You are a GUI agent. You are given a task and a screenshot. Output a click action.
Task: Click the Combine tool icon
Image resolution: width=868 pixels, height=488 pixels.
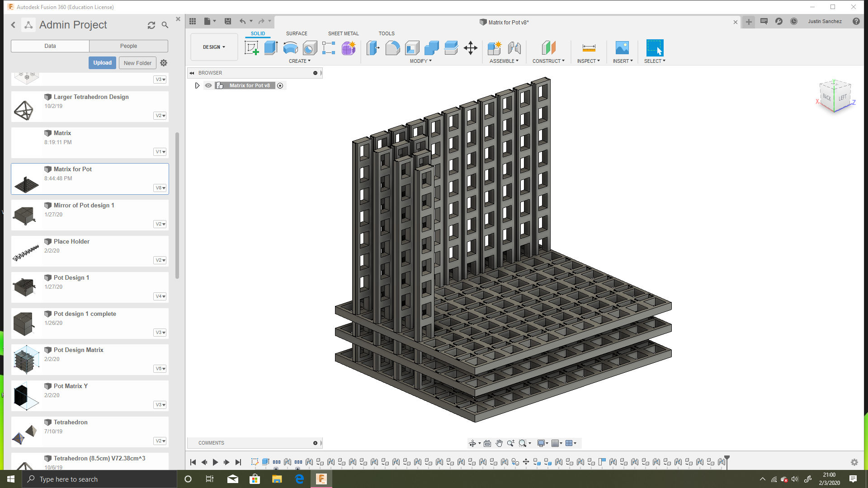[431, 48]
